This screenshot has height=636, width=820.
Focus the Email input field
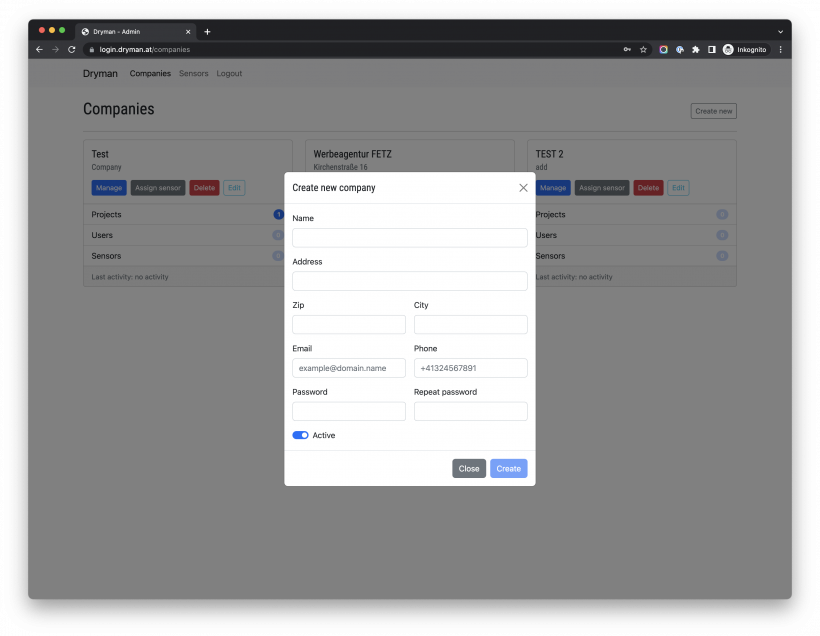348,368
